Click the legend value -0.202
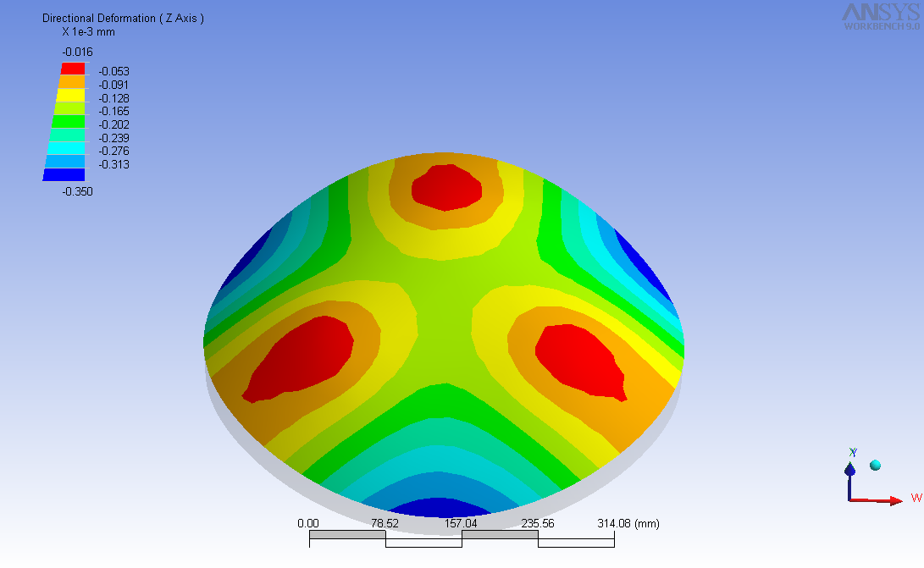This screenshot has height=568, width=924. (x=113, y=125)
